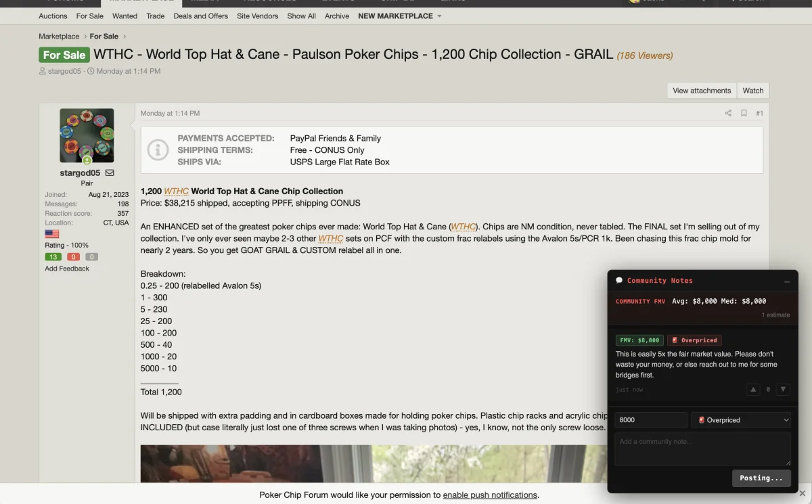Click the thread date Monday at 1:14 PM under title
Viewport: 812px width, 504px height.
129,71
